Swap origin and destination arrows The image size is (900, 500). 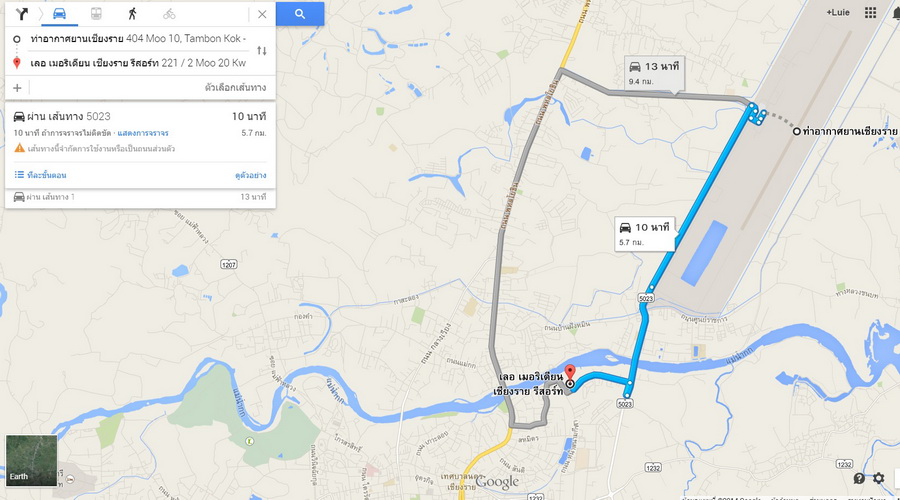[262, 51]
